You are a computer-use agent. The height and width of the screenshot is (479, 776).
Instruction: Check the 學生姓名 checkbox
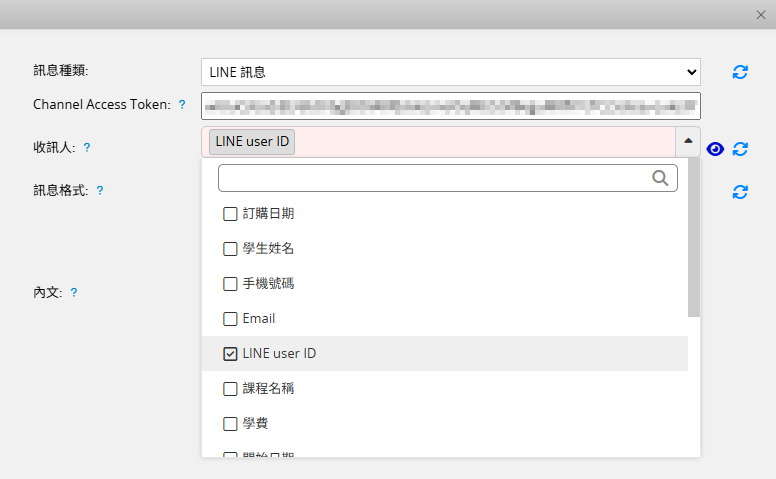[230, 248]
